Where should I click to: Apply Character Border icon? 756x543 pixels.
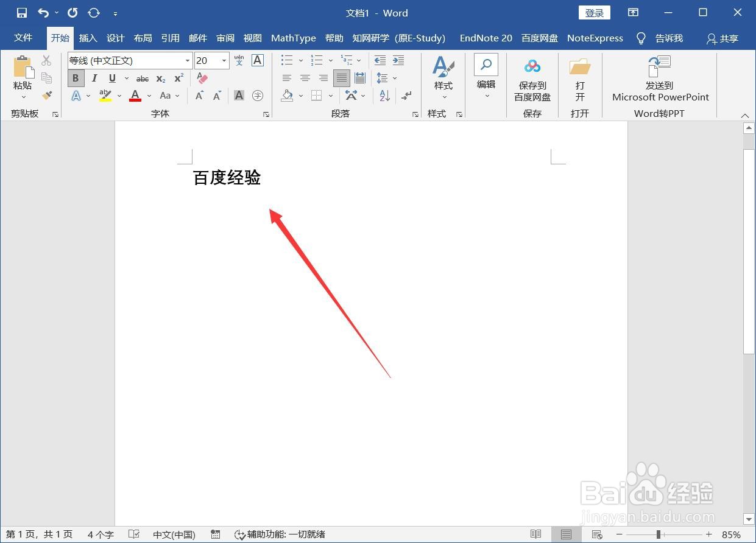point(258,60)
